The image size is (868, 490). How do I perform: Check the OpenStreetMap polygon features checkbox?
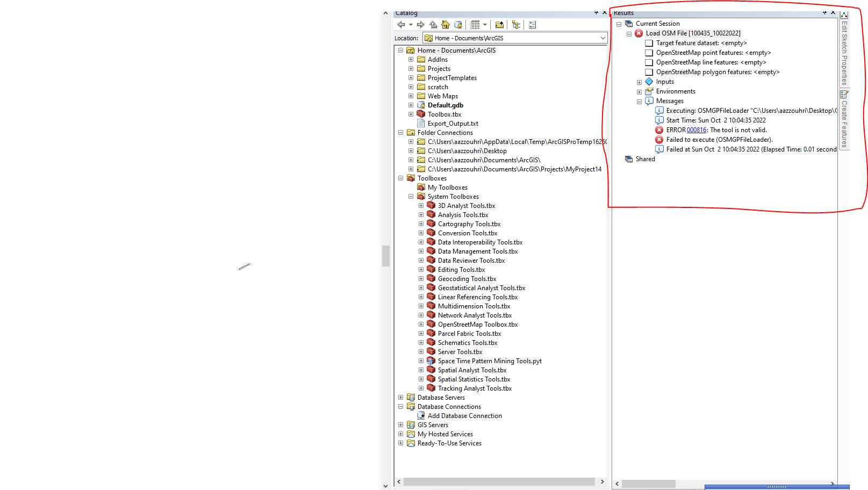(x=649, y=72)
